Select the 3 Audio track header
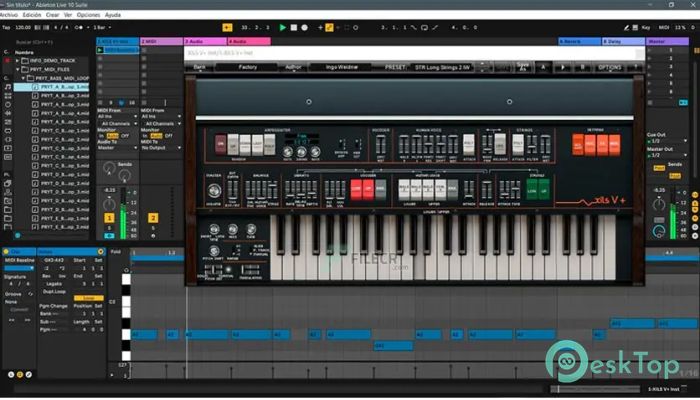The image size is (700, 400). 205,42
